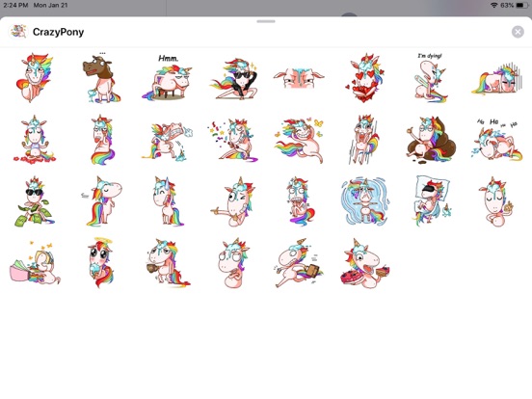Pick the 'I'm dying!' pony sticker

(x=430, y=78)
